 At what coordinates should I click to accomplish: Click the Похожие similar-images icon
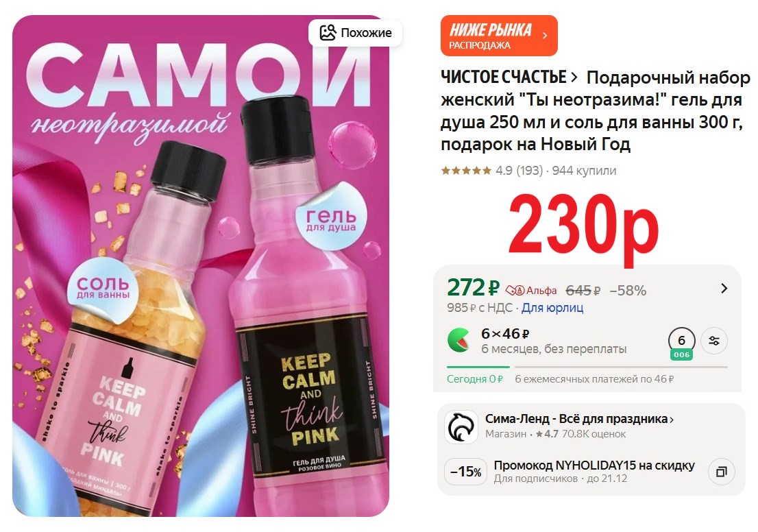[328, 33]
